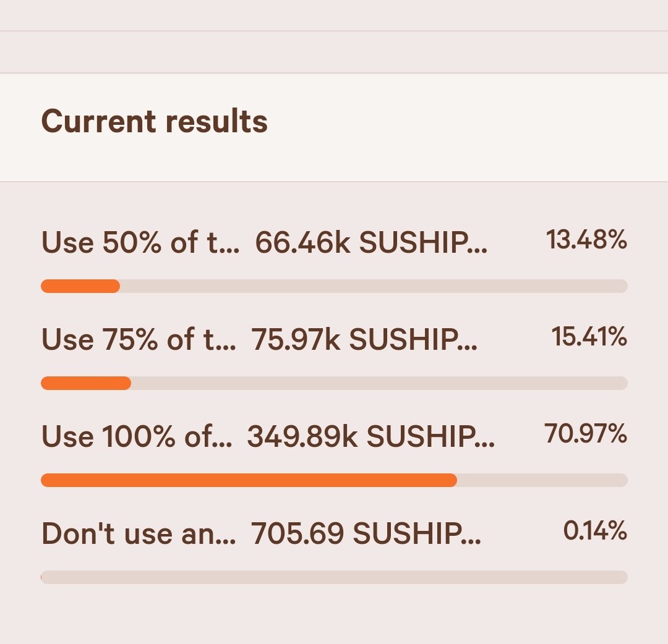The width and height of the screenshot is (668, 644).
Task: Click the 75.97k SUSHIP vote count
Action: click(x=364, y=339)
